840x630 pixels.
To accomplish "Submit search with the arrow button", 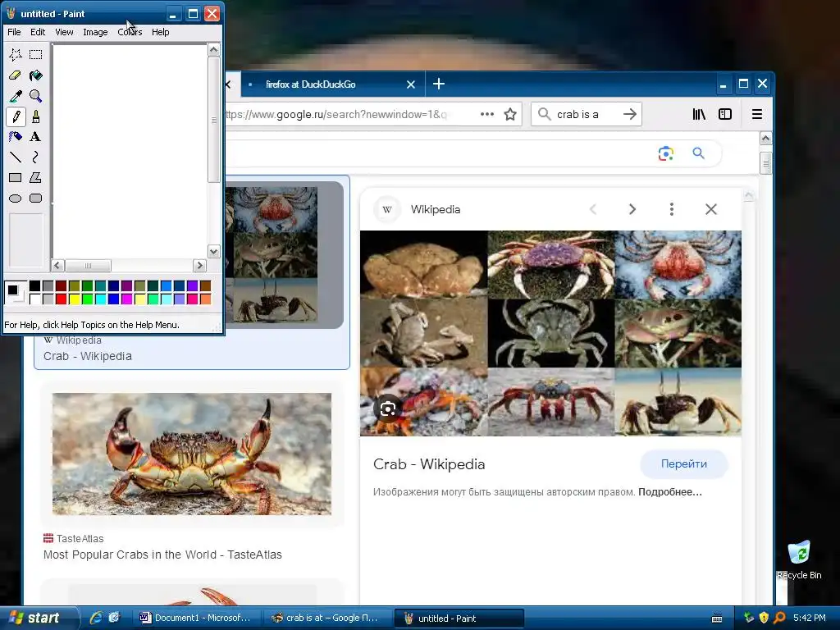I will (630, 114).
